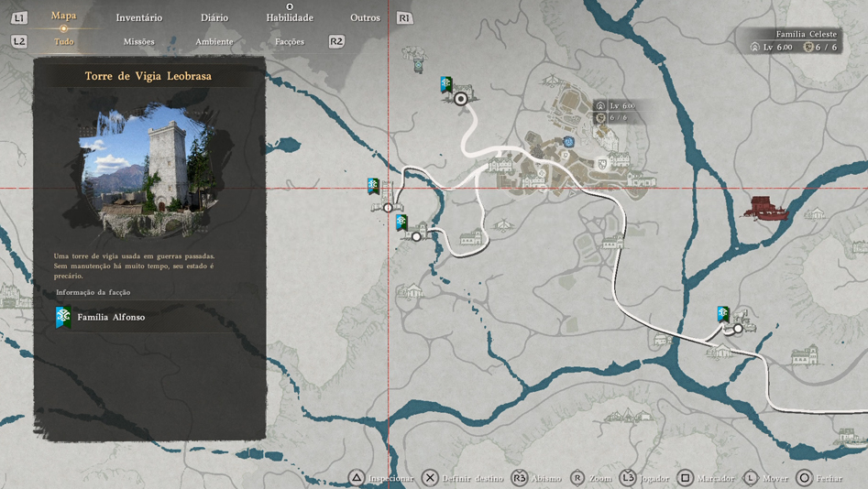This screenshot has width=868, height=489.
Task: Click the R2 next filter button
Action: (336, 41)
